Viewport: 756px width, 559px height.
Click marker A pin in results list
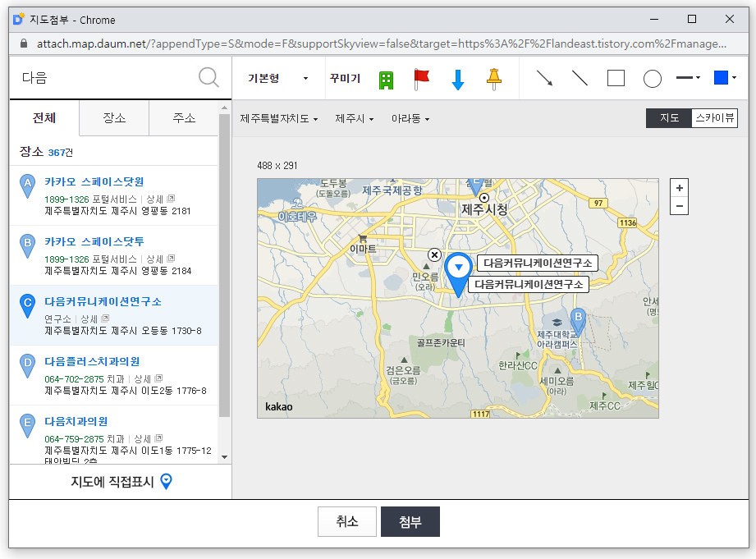[x=27, y=186]
